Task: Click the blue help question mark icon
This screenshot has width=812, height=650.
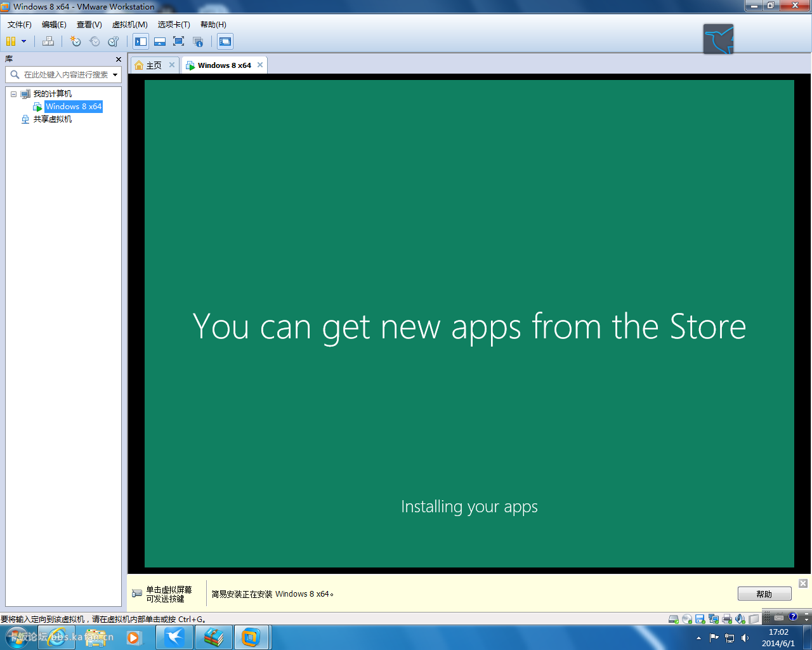Action: 793,617
